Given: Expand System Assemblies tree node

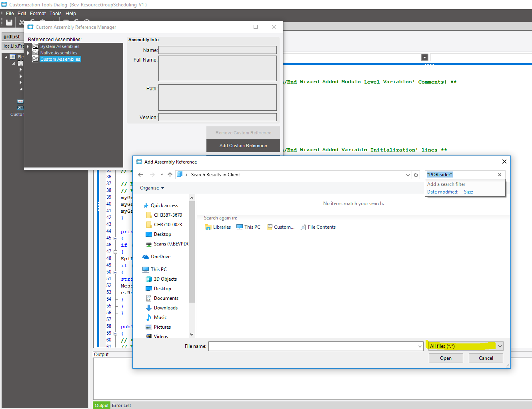Looking at the screenshot, I should [x=28, y=46].
